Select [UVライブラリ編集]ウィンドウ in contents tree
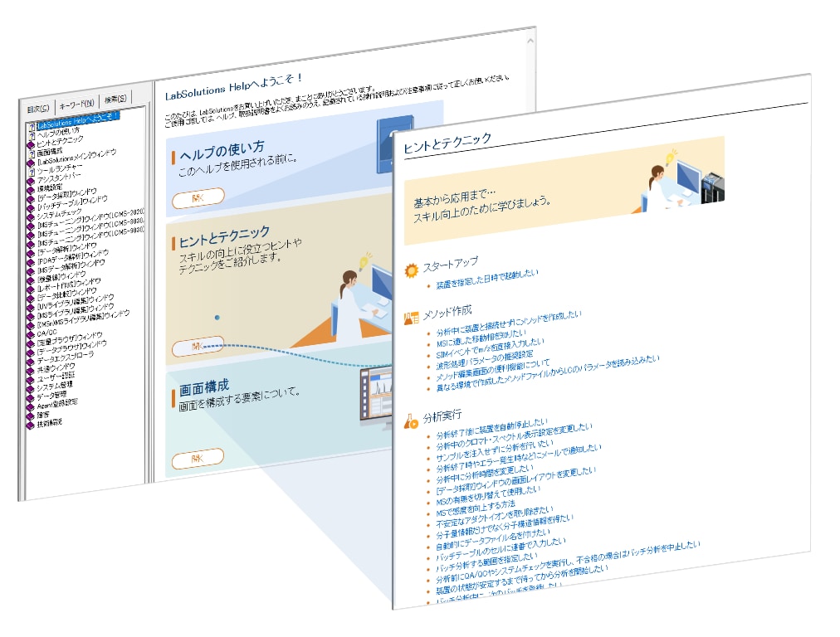This screenshot has width=840, height=637. (76, 302)
